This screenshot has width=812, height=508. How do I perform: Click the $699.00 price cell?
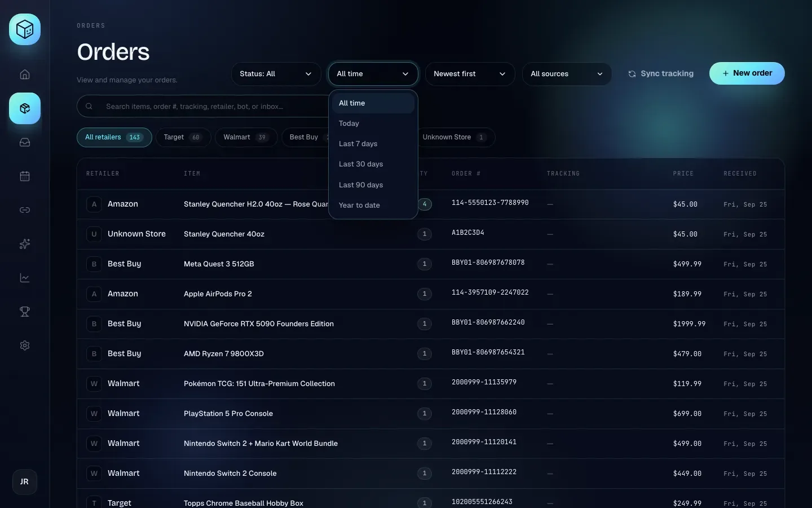click(x=687, y=414)
